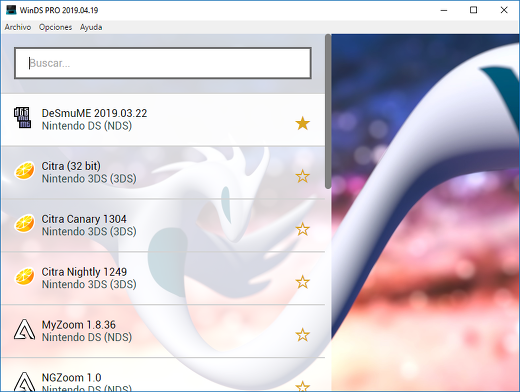Click Nintendo DS (NDS) label under DeSmuME
Screen dimensions: 520x392
click(87, 126)
